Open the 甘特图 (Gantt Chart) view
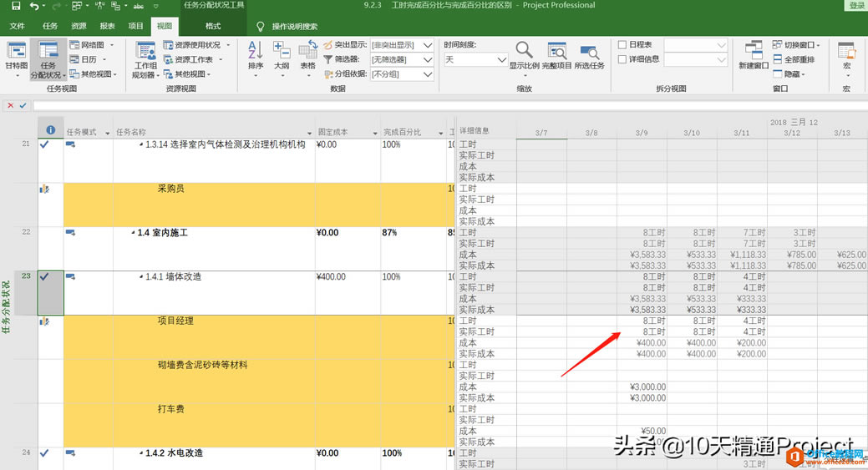This screenshot has width=868, height=470. [x=16, y=55]
